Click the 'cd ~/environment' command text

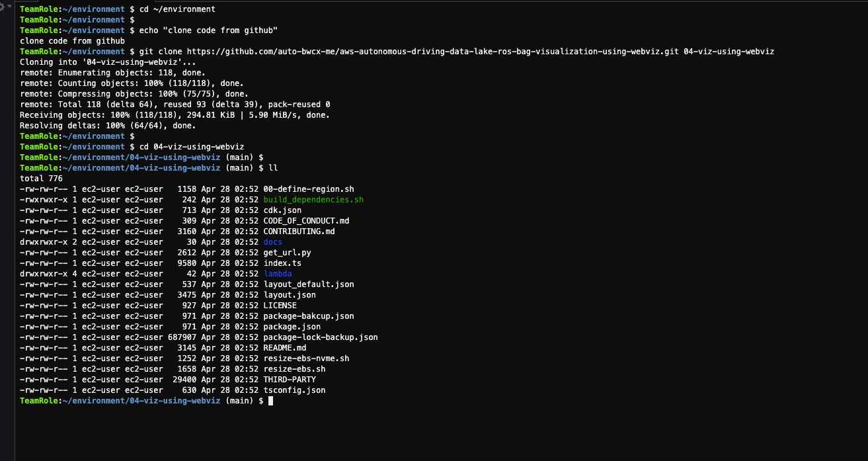pos(177,9)
